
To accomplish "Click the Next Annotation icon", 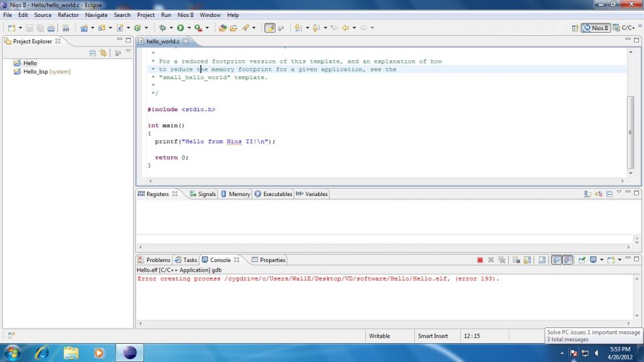I will 298,28.
